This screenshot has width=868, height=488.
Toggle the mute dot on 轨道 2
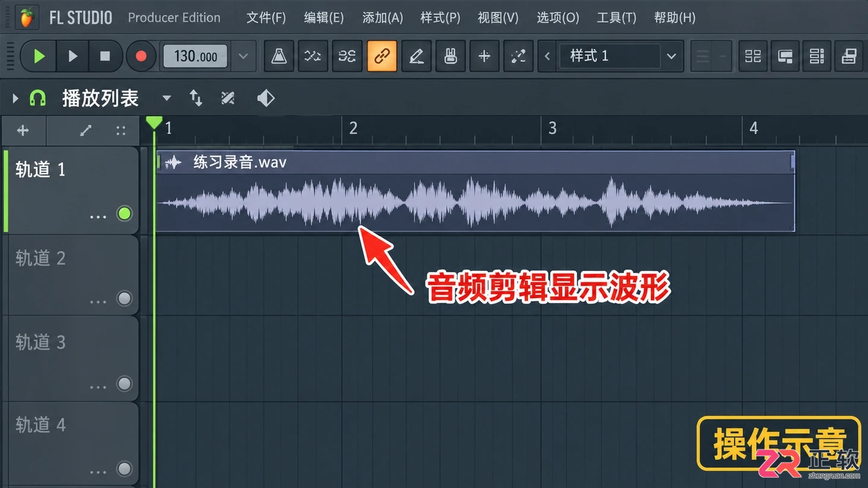(125, 299)
